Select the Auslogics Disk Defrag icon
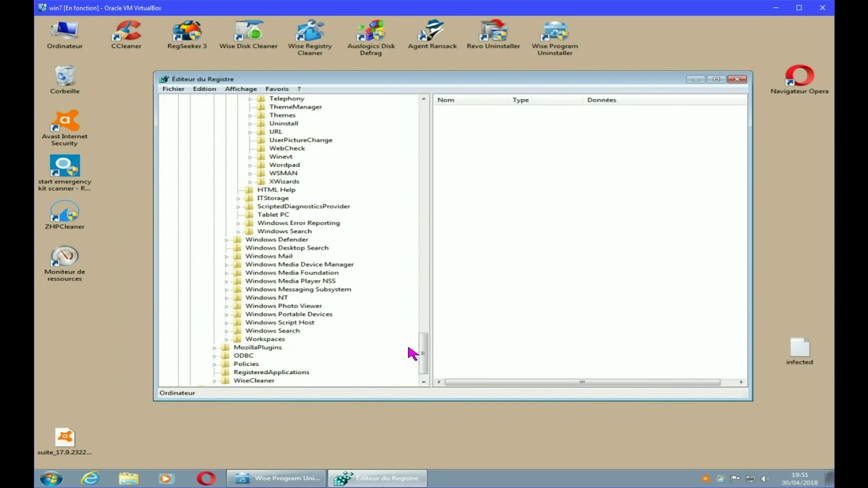Screen dimensions: 868x488 click(x=371, y=38)
